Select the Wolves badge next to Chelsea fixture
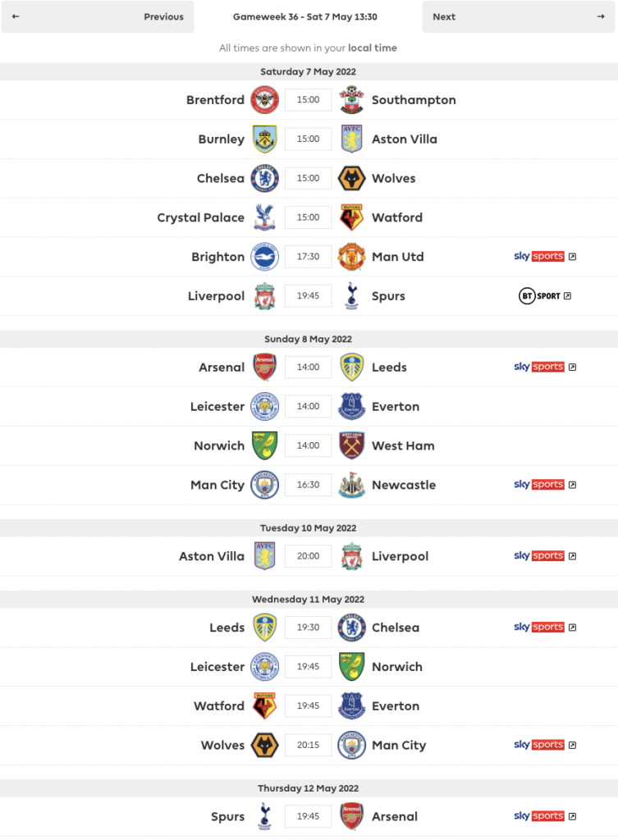Image resolution: width=618 pixels, height=840 pixels. [x=351, y=178]
